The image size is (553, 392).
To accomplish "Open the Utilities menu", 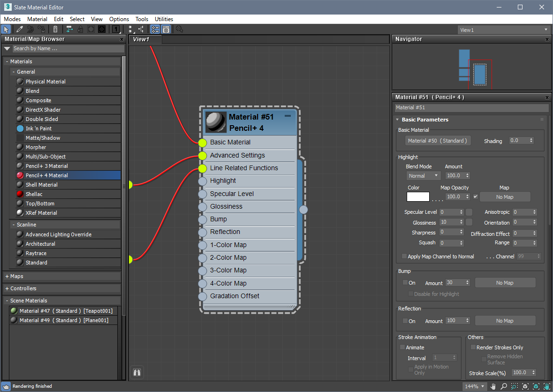I will tap(164, 19).
